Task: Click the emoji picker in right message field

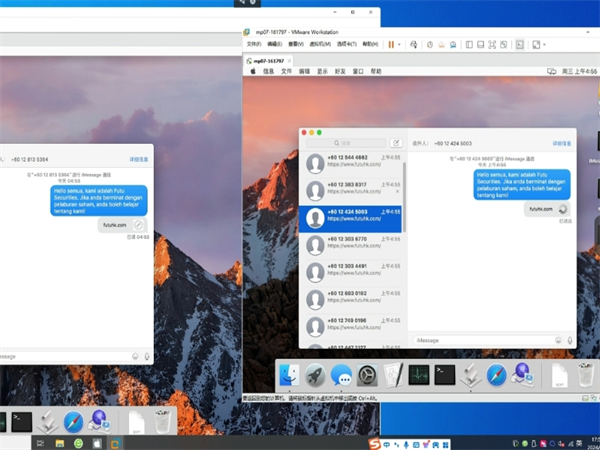Action: (556, 340)
